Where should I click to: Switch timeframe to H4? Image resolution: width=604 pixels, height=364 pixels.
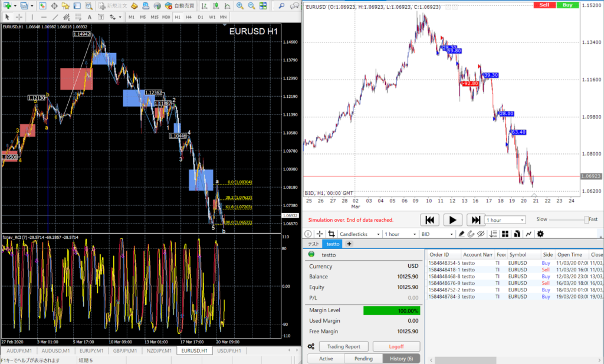point(189,17)
